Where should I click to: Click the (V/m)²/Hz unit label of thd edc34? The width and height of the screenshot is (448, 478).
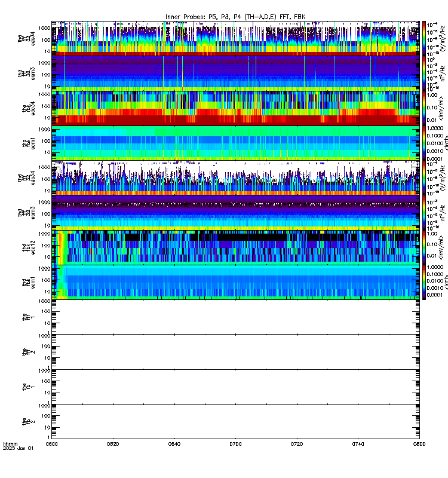pos(443,176)
